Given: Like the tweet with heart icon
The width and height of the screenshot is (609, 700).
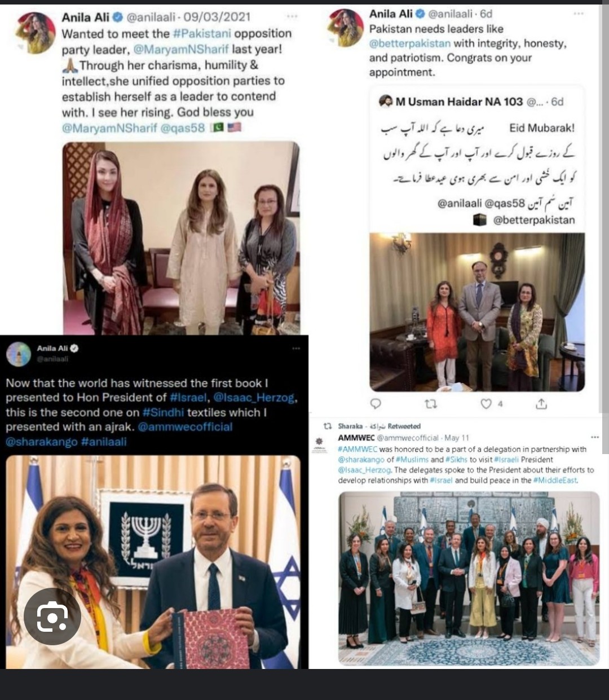Looking at the screenshot, I should (x=486, y=403).
